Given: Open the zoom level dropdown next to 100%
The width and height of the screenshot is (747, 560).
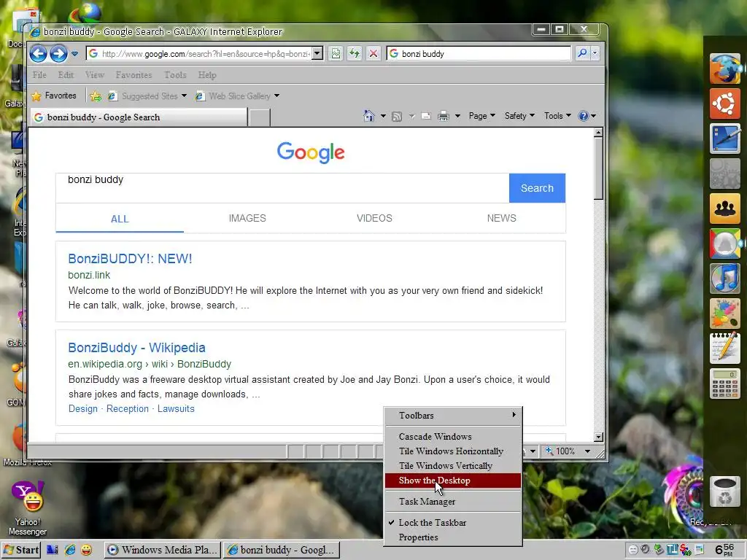Looking at the screenshot, I should tap(587, 451).
